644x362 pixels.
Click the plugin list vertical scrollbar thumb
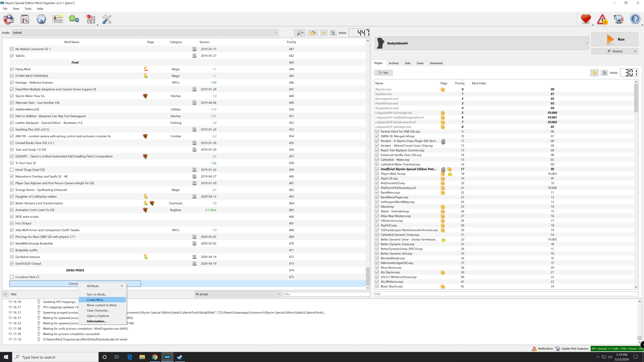coord(636,98)
